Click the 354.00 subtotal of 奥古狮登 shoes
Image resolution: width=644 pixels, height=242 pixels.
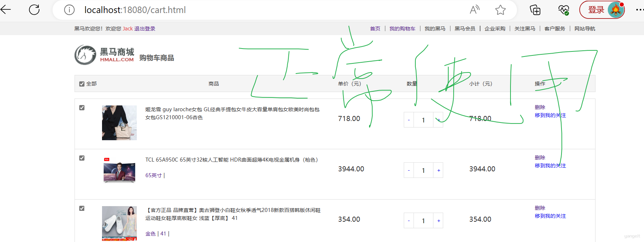480,219
